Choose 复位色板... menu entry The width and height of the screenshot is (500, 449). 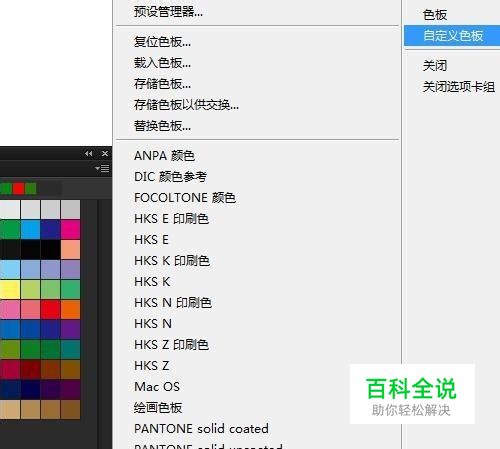(162, 42)
